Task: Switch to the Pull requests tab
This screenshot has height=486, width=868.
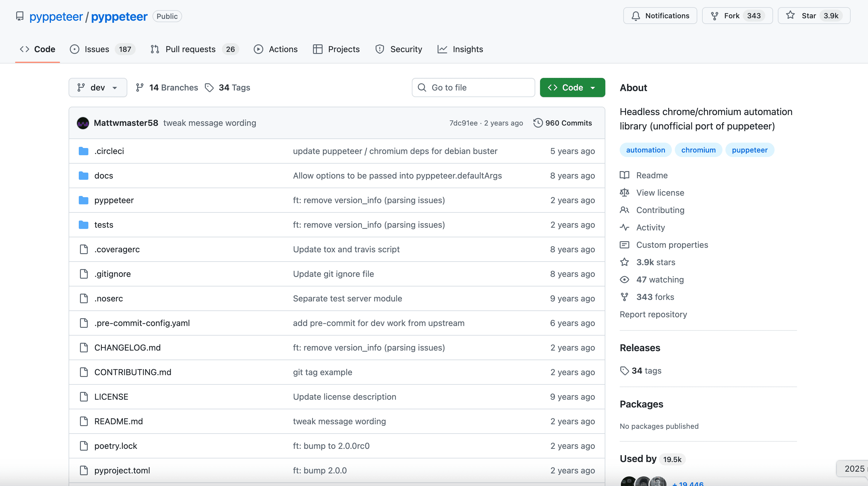Action: 190,49
